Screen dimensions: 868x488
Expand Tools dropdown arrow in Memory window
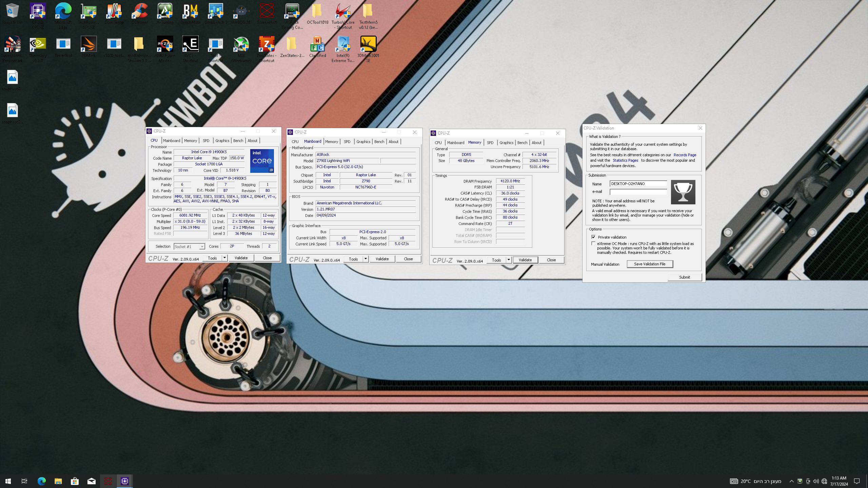pyautogui.click(x=509, y=260)
